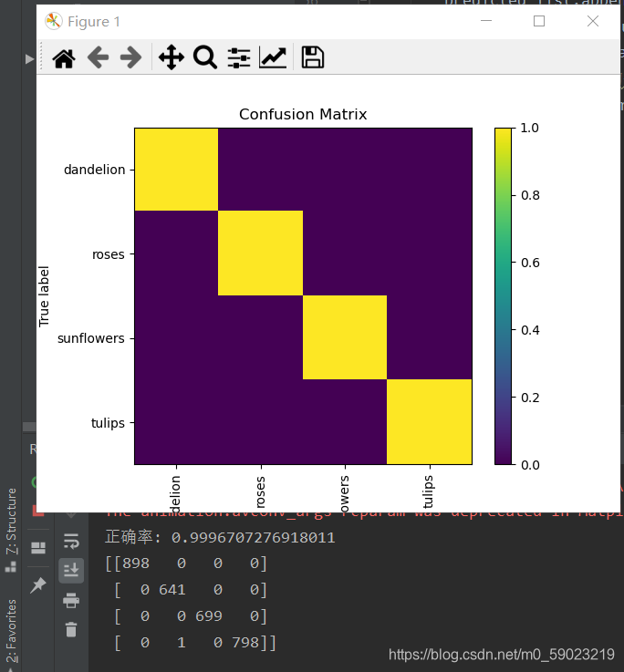Viewport: 624px width, 672px height.
Task: Click the dandelion y-axis label
Action: [94, 170]
